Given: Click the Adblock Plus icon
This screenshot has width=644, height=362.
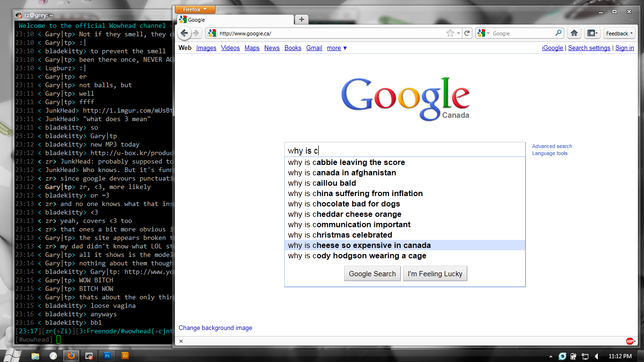Looking at the screenshot, I should [x=630, y=341].
